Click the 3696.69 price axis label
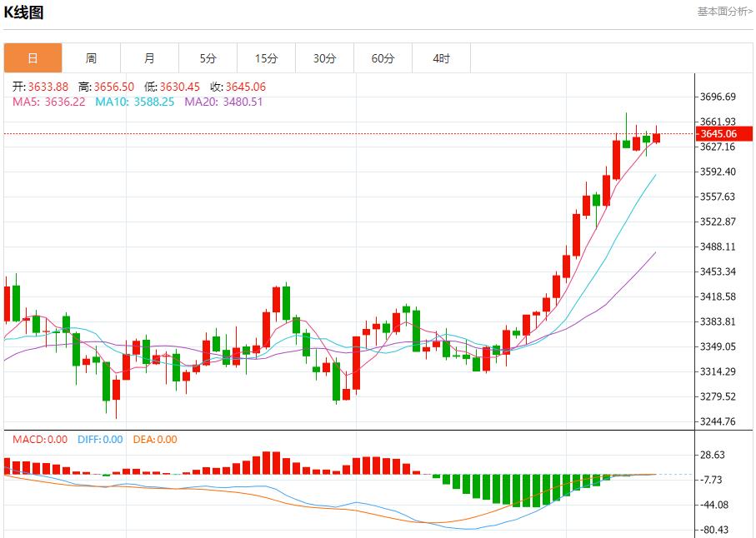 718,97
